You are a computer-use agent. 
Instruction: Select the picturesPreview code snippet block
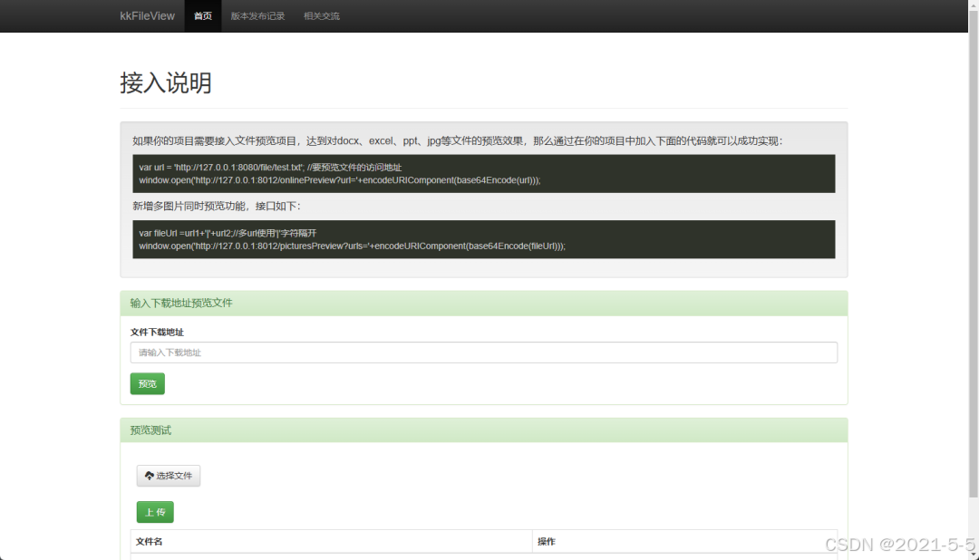(x=485, y=239)
